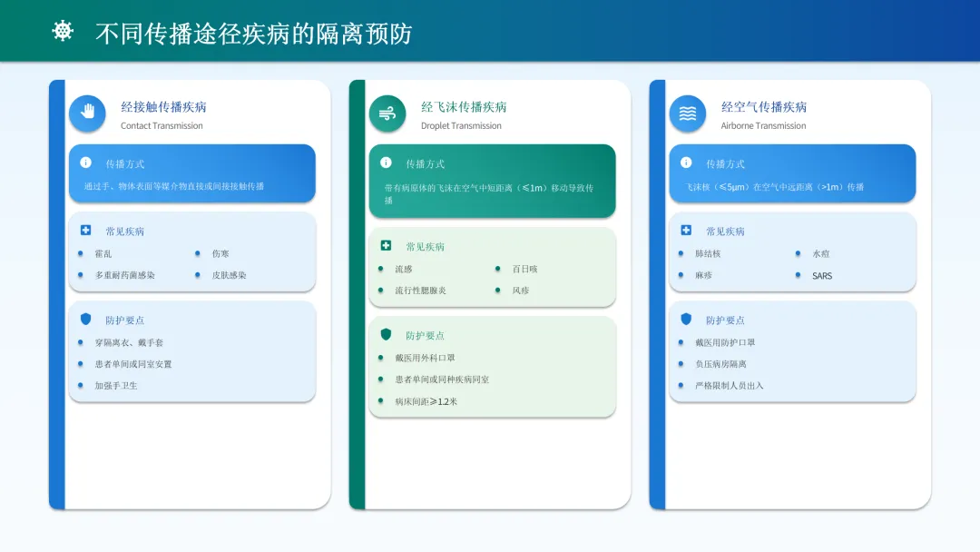This screenshot has width=980, height=552.
Task: Click the info icon in the airborne 传播方式 box
Action: [x=686, y=163]
